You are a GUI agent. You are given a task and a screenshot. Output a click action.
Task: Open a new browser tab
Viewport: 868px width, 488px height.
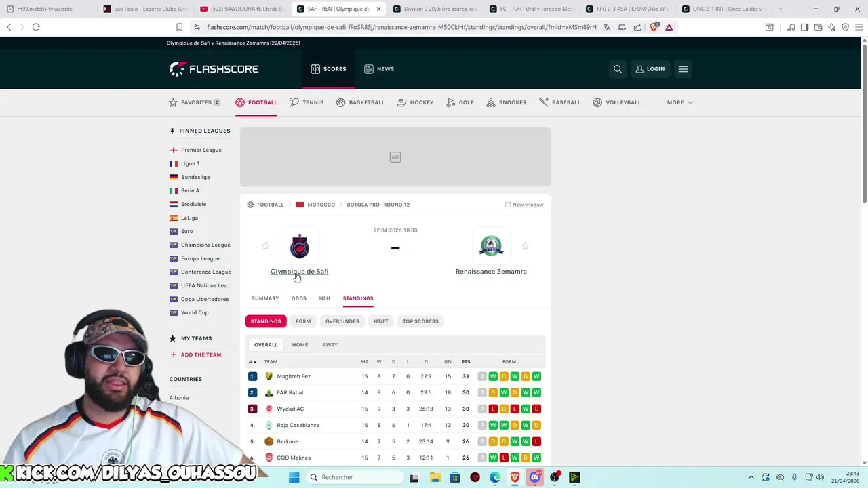(x=781, y=9)
